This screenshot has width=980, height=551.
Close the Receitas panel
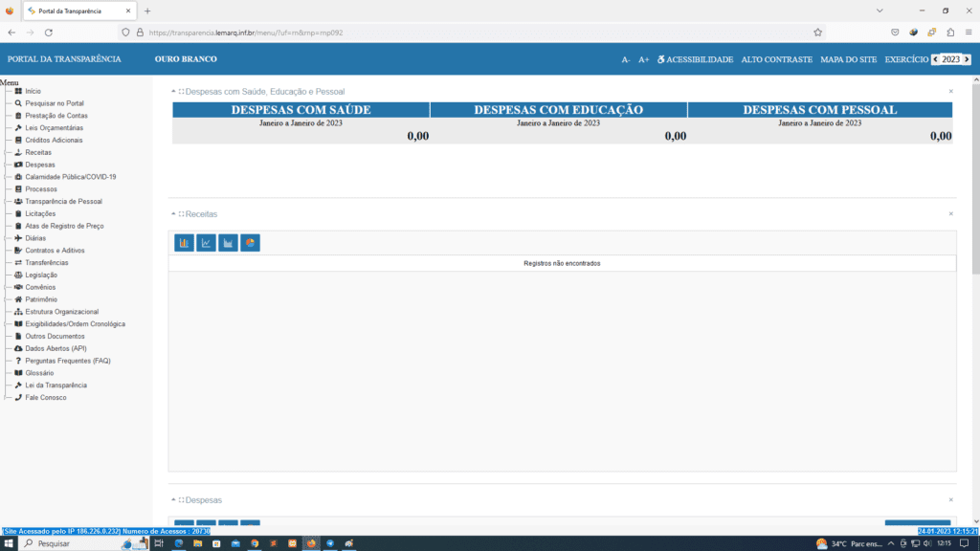tap(950, 214)
